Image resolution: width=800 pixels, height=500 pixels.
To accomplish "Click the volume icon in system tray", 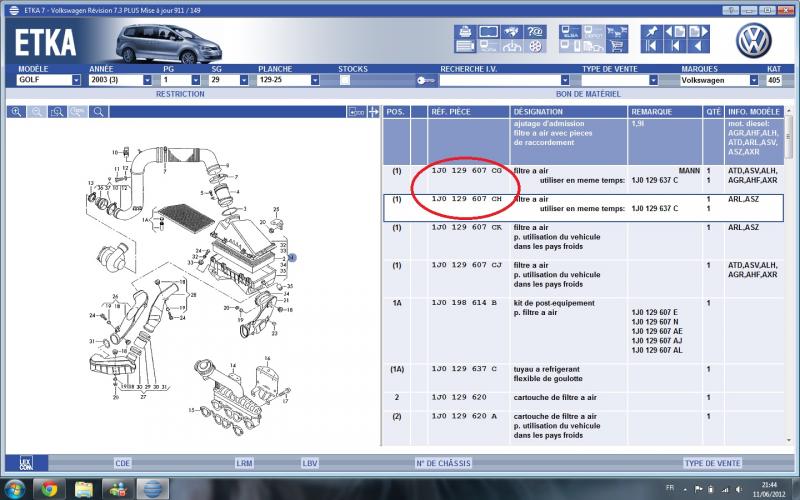I will pos(738,490).
